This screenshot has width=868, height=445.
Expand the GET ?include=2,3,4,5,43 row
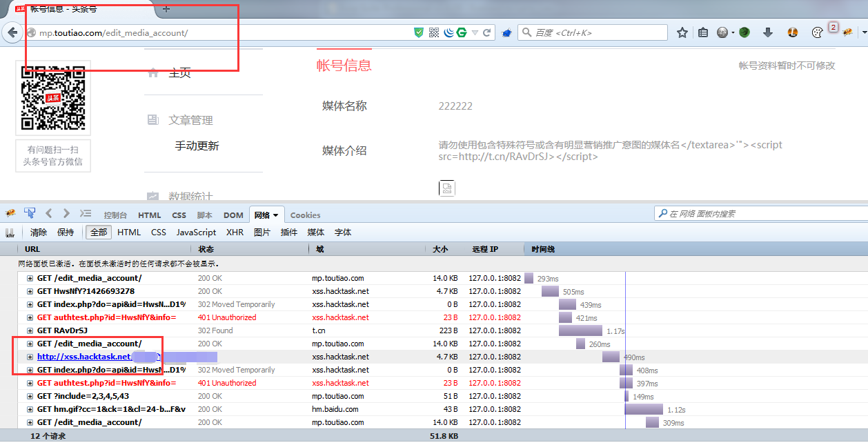coord(30,396)
